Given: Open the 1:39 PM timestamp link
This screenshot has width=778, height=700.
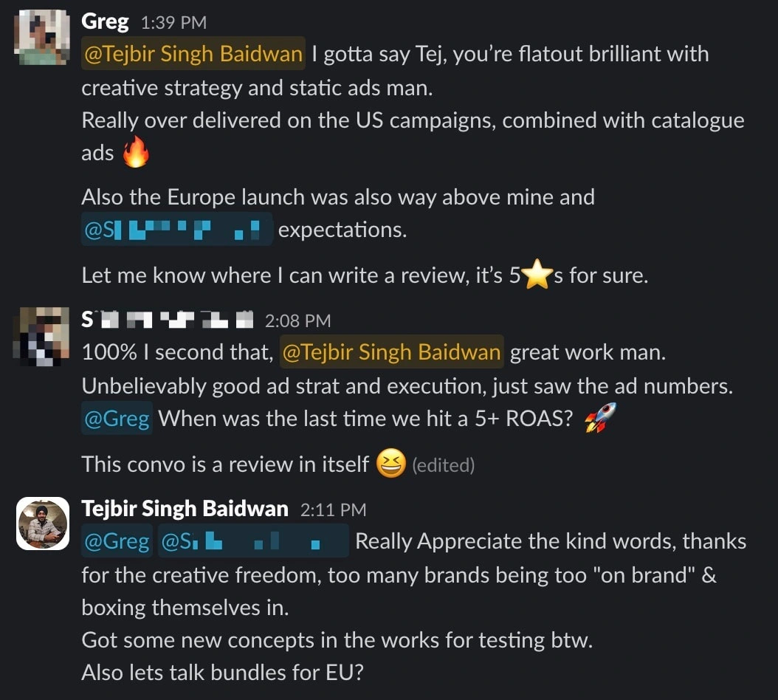Looking at the screenshot, I should tap(173, 23).
